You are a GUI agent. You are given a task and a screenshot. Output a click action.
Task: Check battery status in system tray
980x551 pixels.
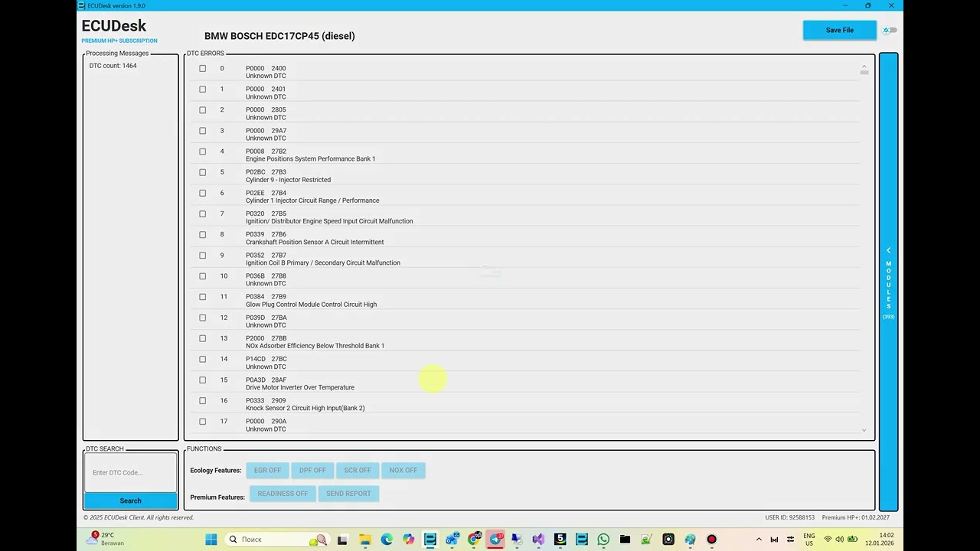pyautogui.click(x=852, y=540)
